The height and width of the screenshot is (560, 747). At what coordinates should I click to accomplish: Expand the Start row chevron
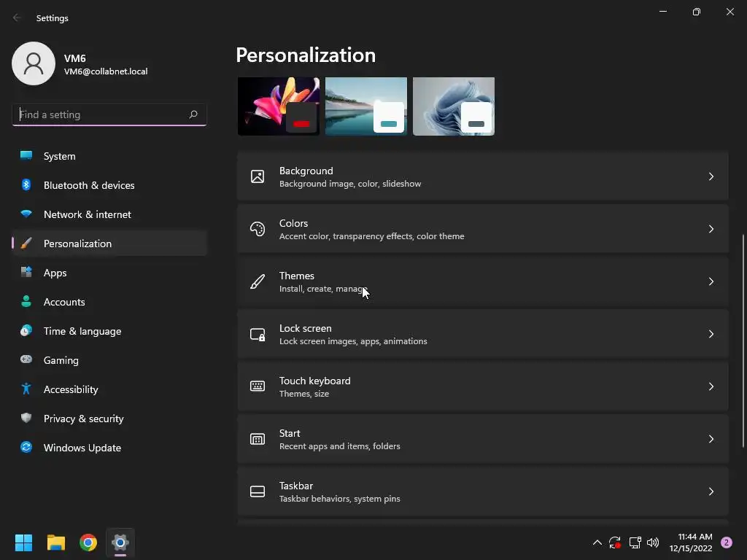coord(711,439)
